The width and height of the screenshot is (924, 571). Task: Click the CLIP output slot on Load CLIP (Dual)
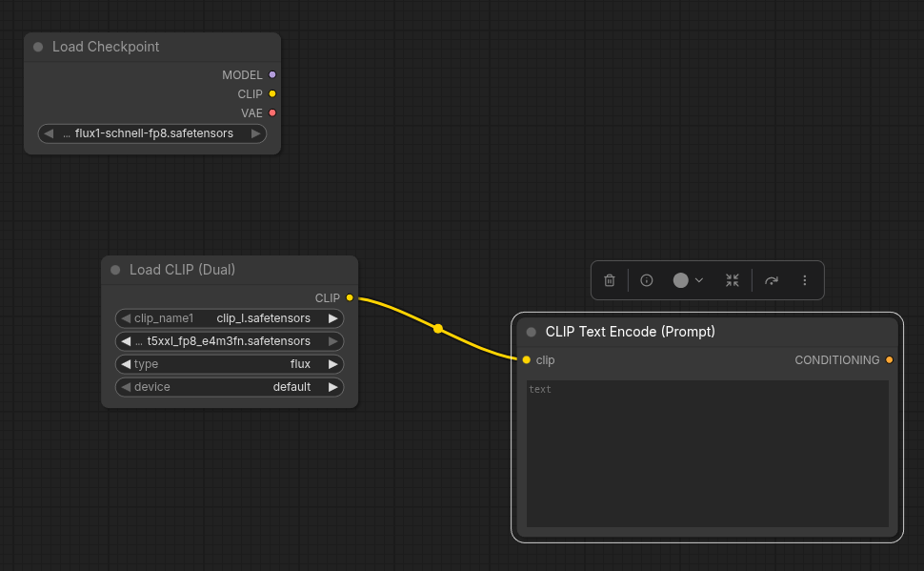pyautogui.click(x=350, y=297)
